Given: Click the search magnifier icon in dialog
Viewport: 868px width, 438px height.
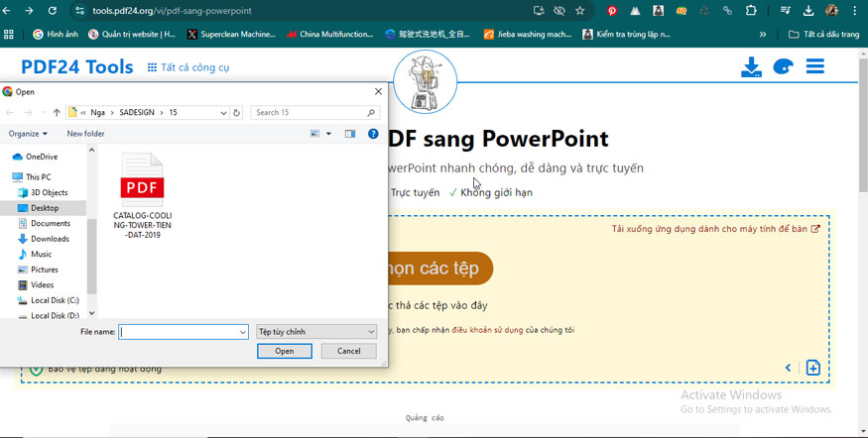Looking at the screenshot, I should click(x=371, y=112).
